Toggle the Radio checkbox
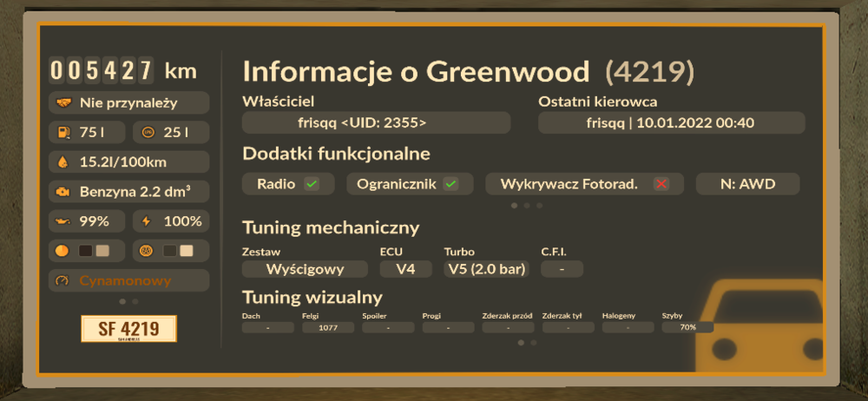This screenshot has height=401, width=868. pyautogui.click(x=312, y=184)
